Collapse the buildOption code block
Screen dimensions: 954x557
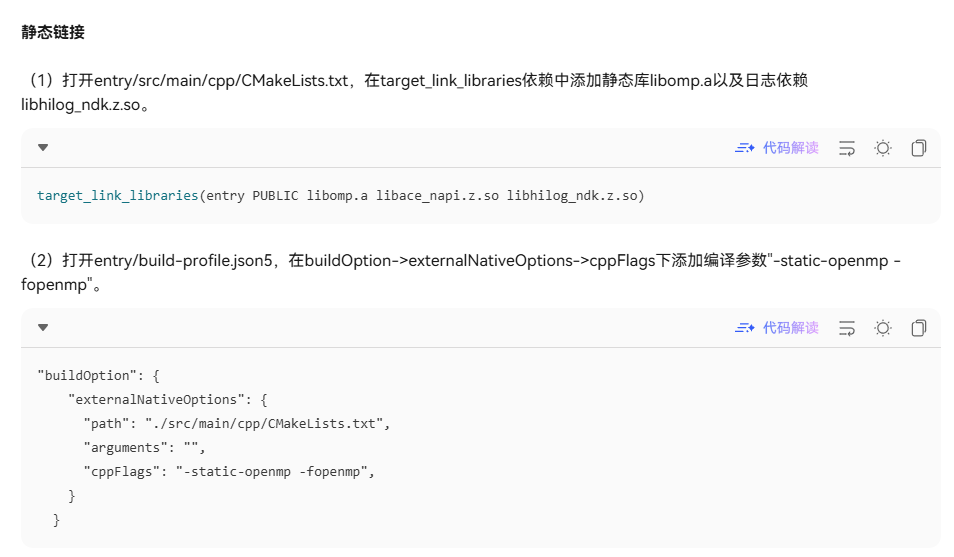click(x=43, y=328)
